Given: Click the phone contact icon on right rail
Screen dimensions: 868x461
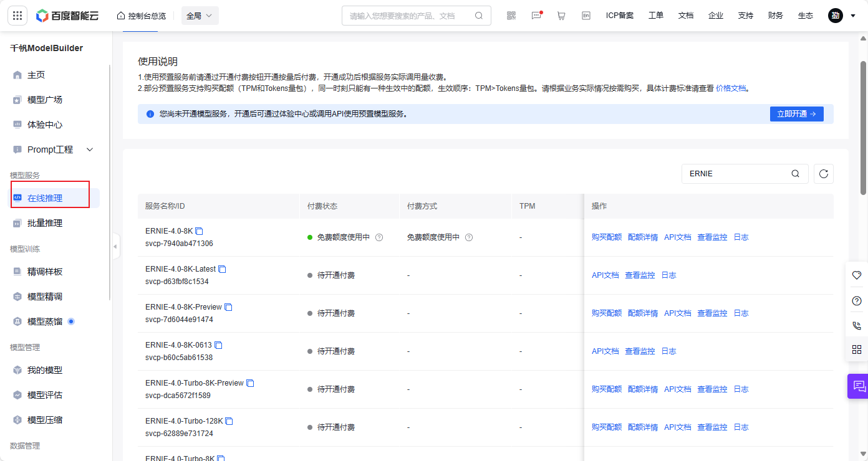Looking at the screenshot, I should click(x=857, y=325).
